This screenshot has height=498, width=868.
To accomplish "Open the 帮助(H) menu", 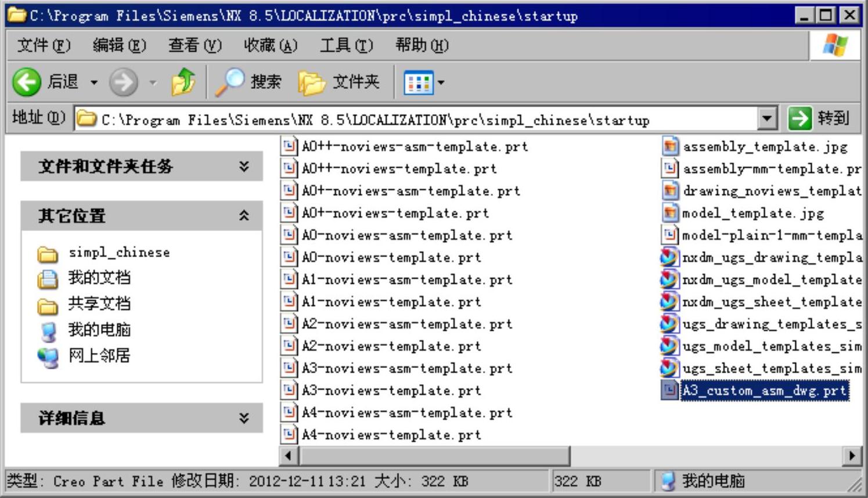I will [422, 45].
